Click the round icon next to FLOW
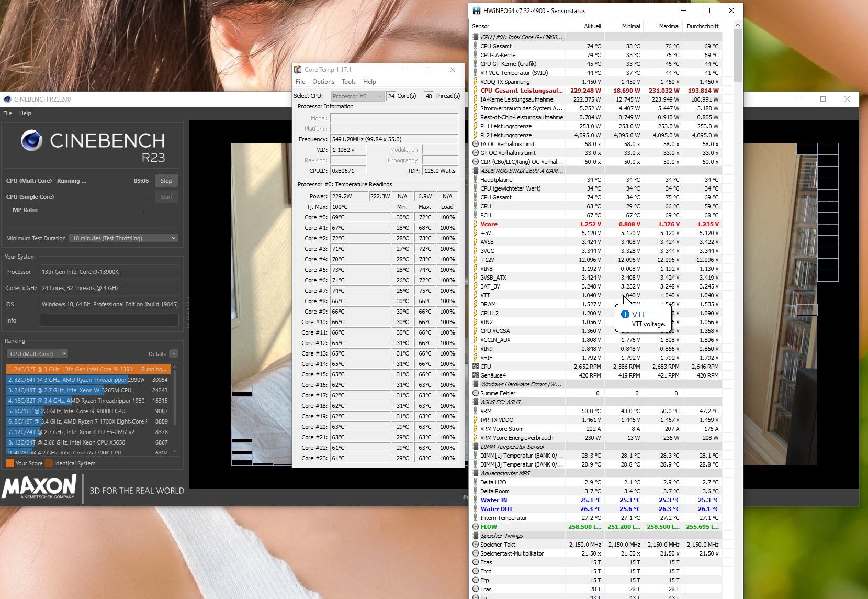Image resolution: width=868 pixels, height=599 pixels. 476,527
